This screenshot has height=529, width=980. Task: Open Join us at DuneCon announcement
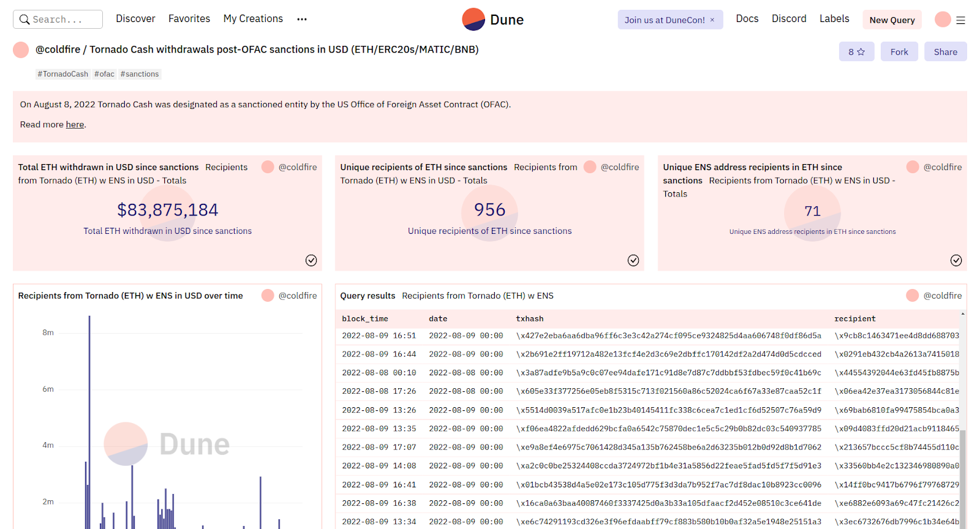665,20
